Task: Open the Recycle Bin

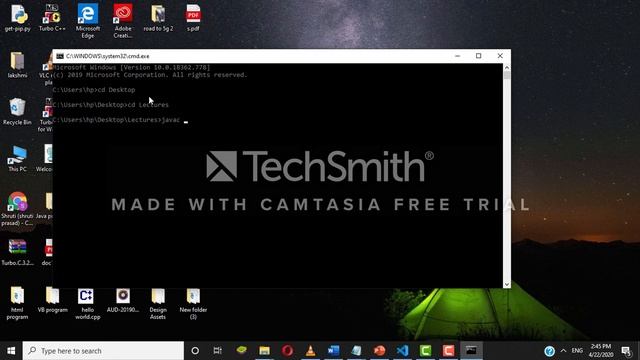Action: pos(17,111)
